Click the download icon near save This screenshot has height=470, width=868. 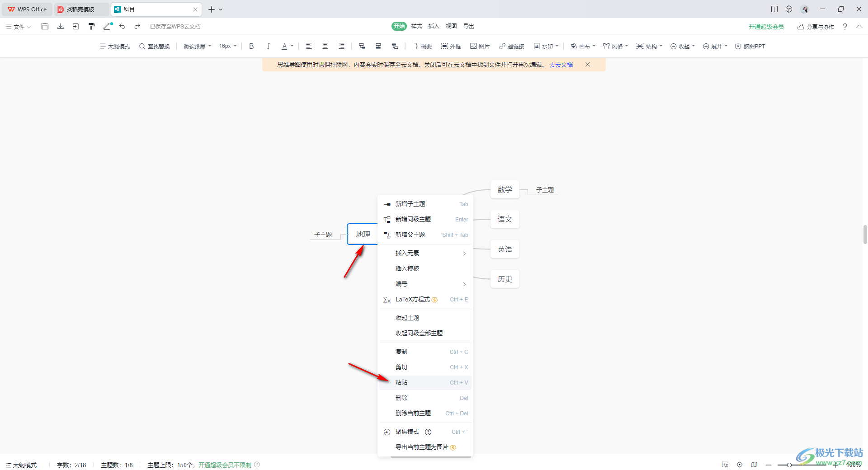click(61, 27)
